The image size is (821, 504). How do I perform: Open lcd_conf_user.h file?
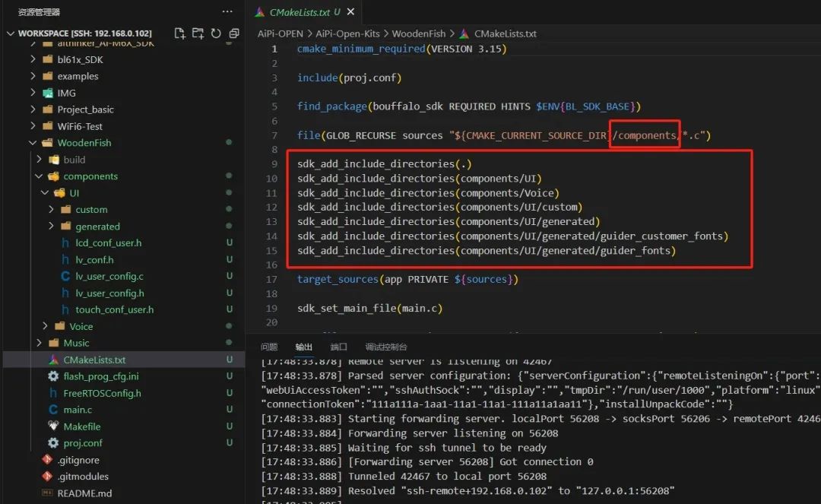(x=109, y=242)
